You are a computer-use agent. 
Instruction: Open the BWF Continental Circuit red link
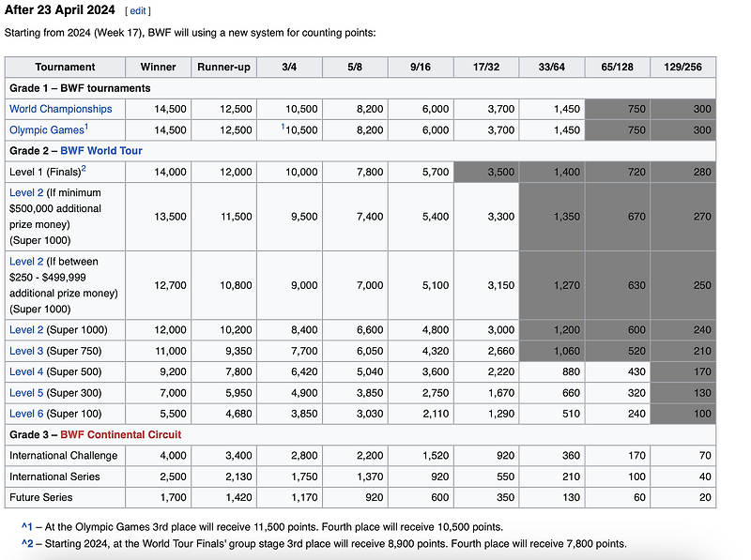pos(121,434)
